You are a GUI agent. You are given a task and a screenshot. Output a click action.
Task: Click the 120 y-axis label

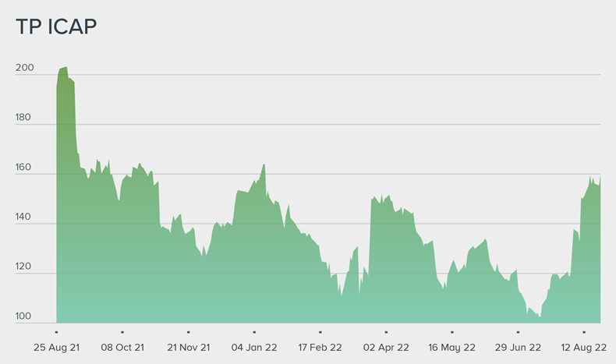tap(24, 267)
